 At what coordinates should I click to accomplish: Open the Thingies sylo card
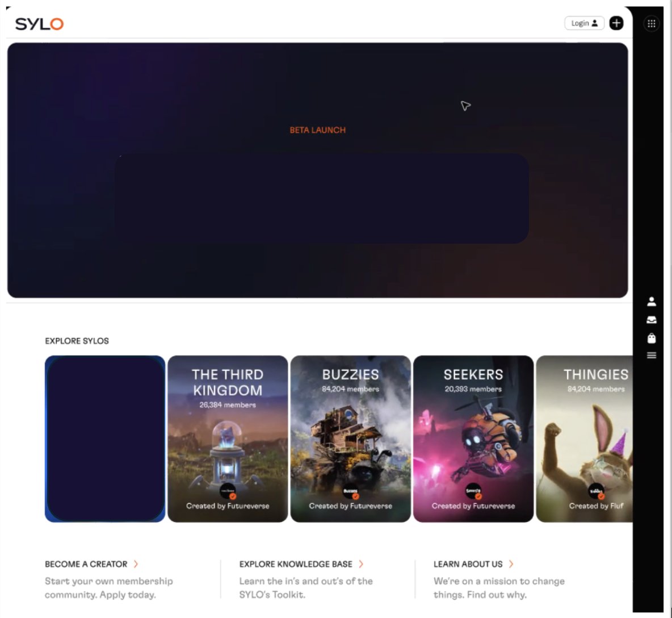(x=584, y=439)
